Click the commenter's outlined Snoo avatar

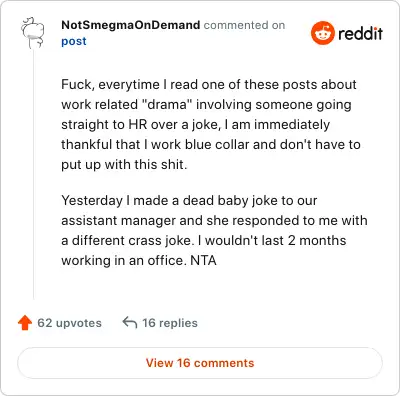pyautogui.click(x=32, y=33)
